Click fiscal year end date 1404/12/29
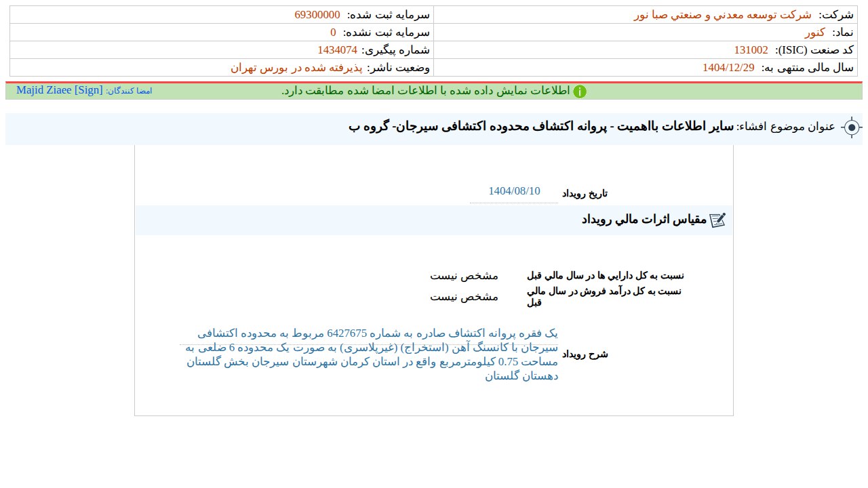The height and width of the screenshot is (488, 868). (728, 68)
